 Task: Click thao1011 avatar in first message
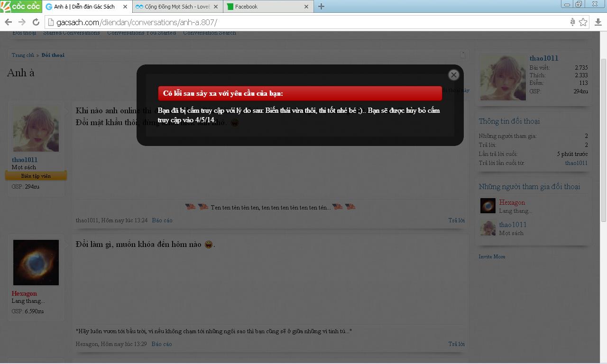[36, 129]
